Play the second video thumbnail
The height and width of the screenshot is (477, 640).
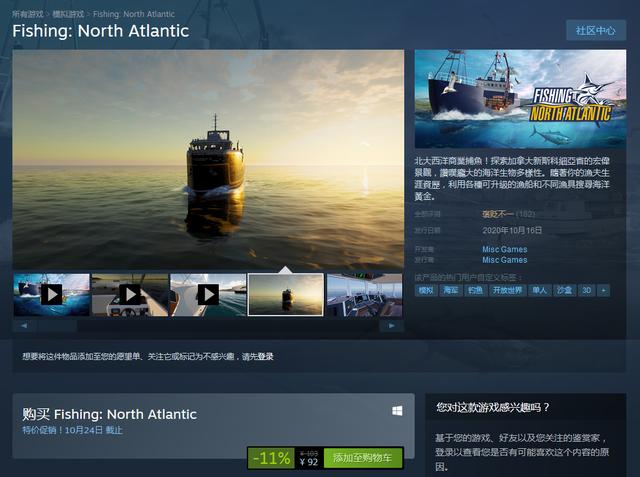130,295
